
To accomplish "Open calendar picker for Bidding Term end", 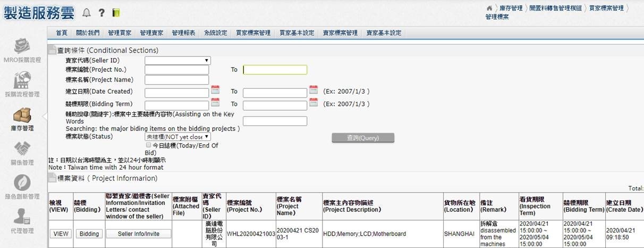I will pyautogui.click(x=313, y=102).
